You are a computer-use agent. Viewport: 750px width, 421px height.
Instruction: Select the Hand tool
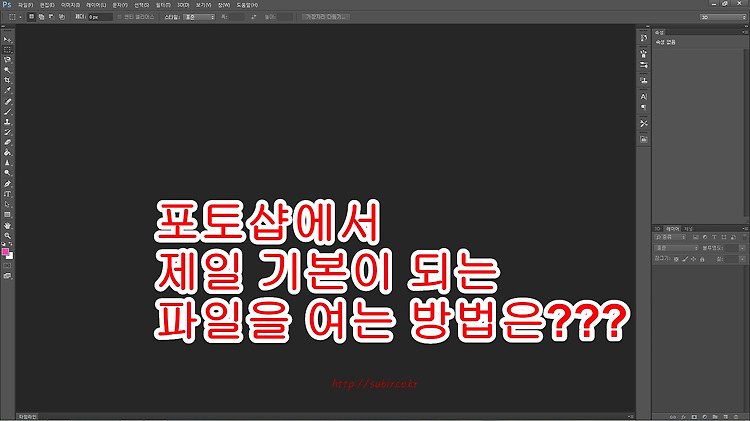click(7, 226)
